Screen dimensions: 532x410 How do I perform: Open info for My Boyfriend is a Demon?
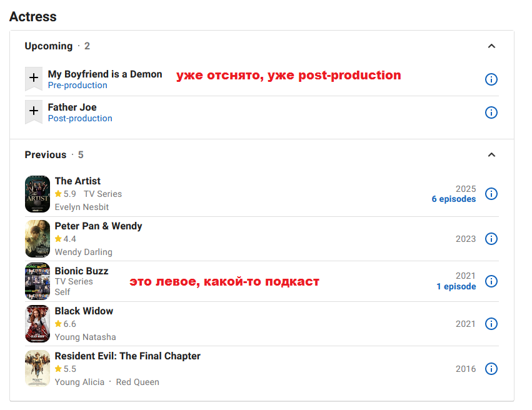point(491,79)
